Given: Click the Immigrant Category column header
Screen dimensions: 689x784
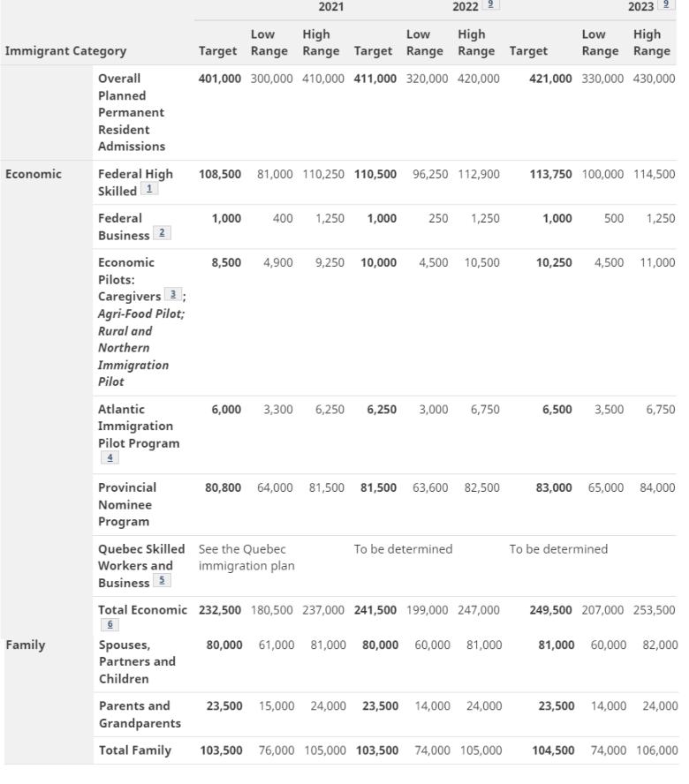Looking at the screenshot, I should click(65, 51).
